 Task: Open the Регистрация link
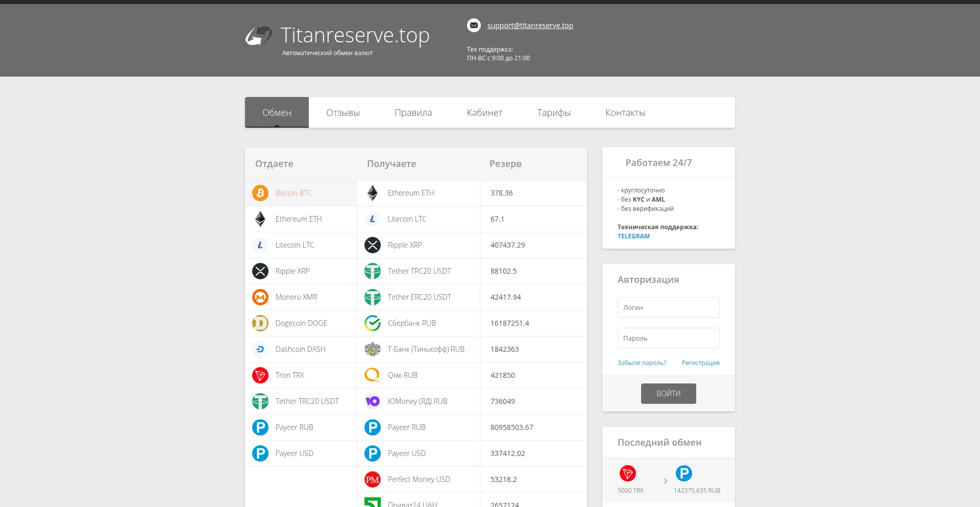tap(700, 363)
